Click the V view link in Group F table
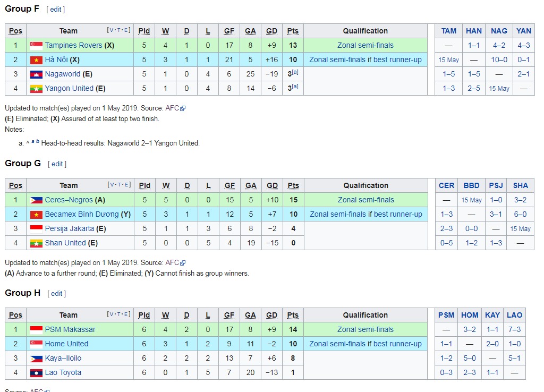 112,30
